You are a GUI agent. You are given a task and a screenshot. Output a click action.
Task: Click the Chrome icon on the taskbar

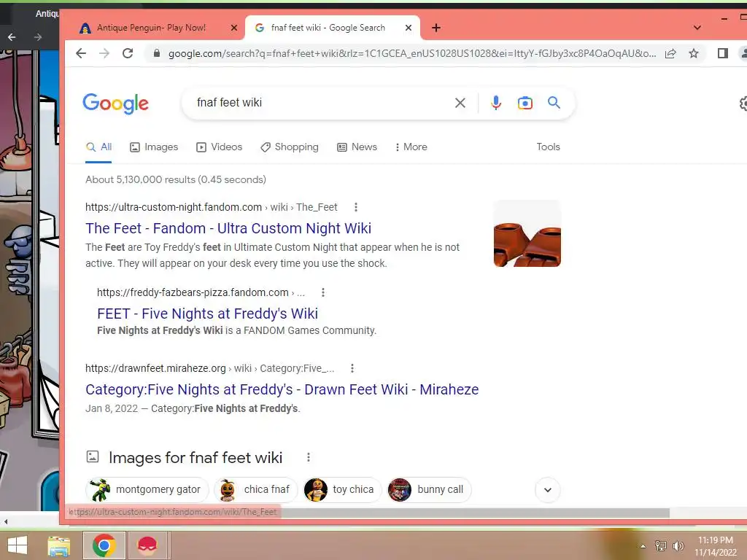(x=104, y=545)
